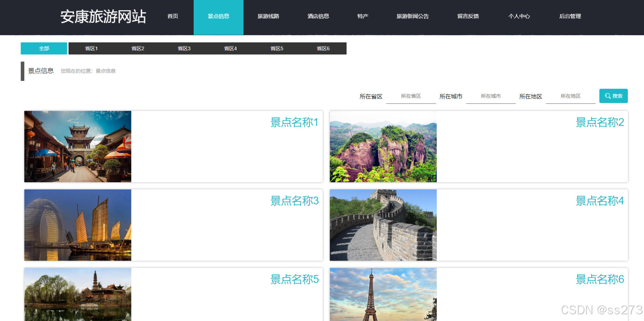Click the magnifier icon in 搜索 button
Screen dimensions: 644x321
pos(608,96)
